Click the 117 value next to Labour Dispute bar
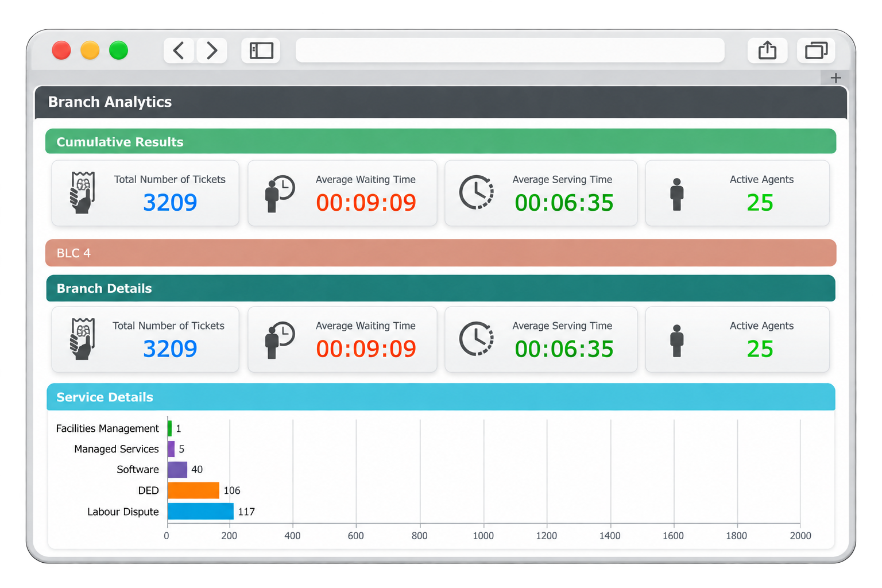The height and width of the screenshot is (588, 882). click(x=246, y=512)
